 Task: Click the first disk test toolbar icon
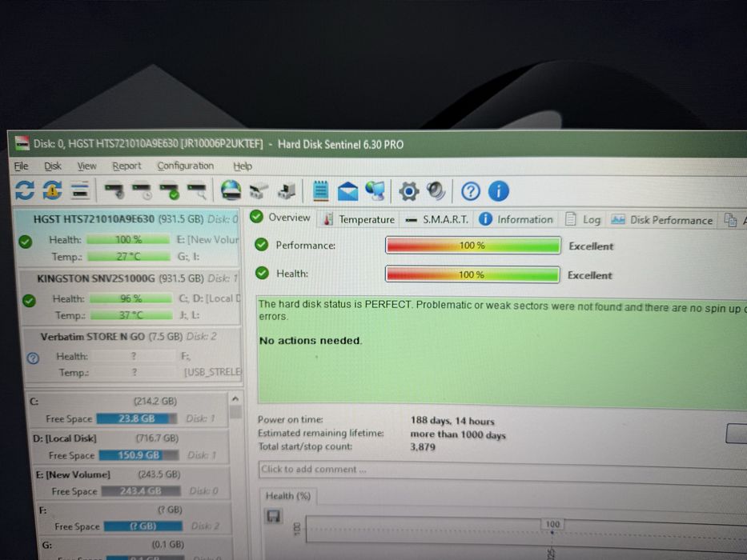coord(114,191)
